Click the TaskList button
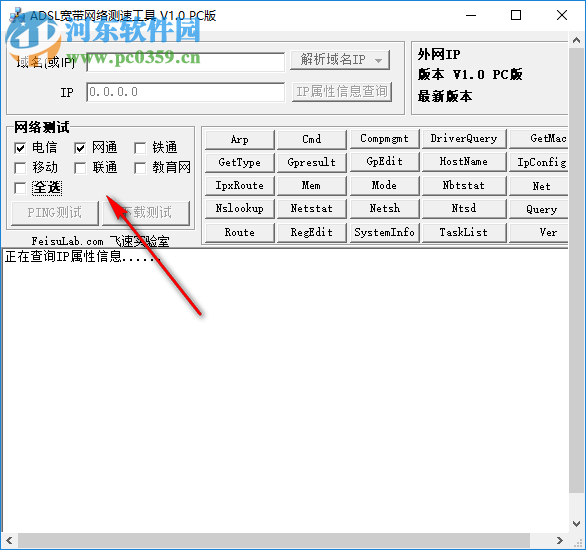The height and width of the screenshot is (550, 586). tap(464, 232)
